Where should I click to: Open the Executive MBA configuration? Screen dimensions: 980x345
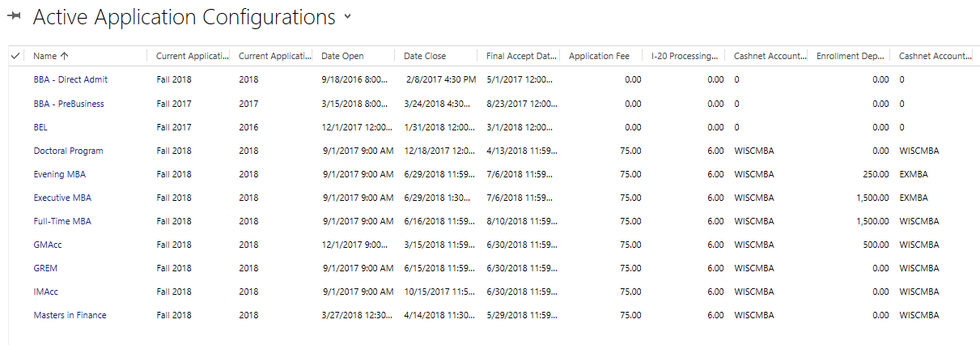pyautogui.click(x=62, y=198)
